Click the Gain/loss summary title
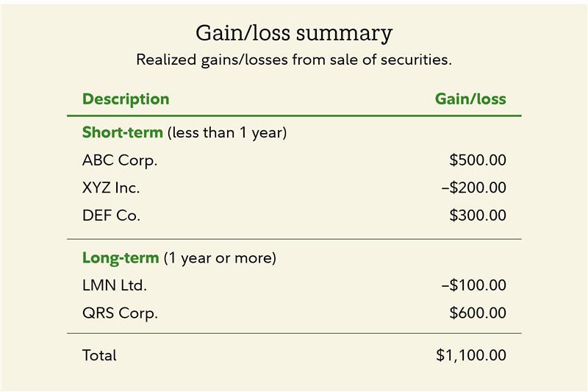The height and width of the screenshot is (392, 588). pyautogui.click(x=294, y=34)
